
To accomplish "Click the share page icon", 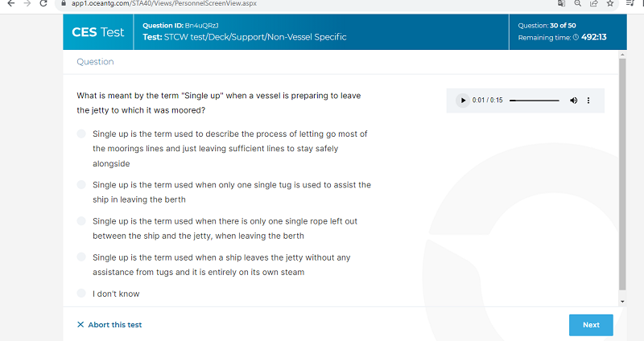I will coord(594,3).
